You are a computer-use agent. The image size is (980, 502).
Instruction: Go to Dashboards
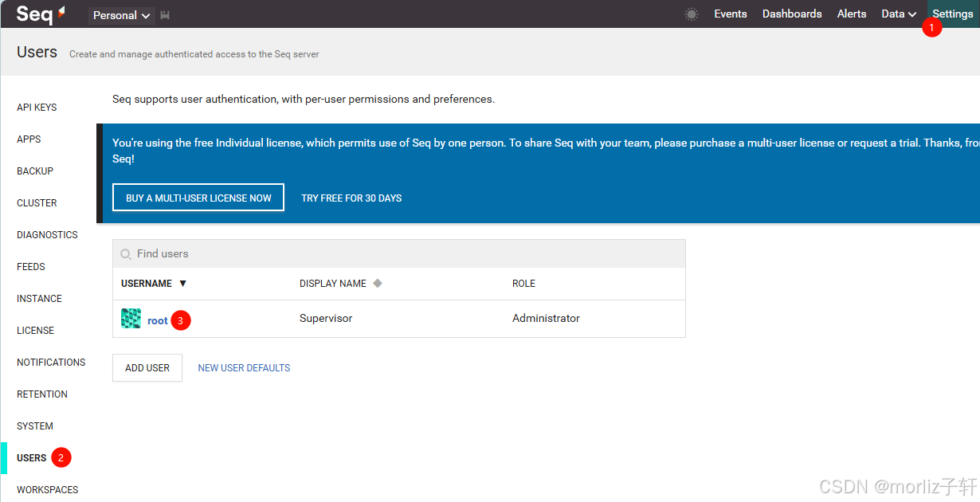pos(792,14)
